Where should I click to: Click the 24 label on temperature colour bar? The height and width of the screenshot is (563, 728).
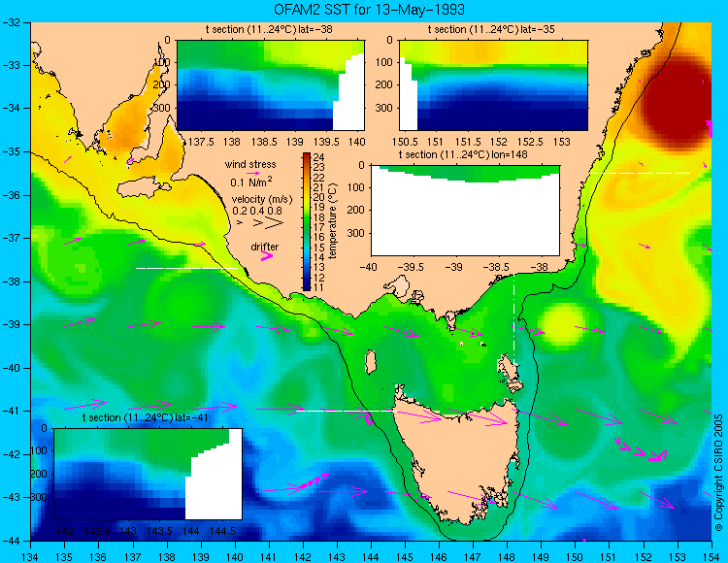318,157
